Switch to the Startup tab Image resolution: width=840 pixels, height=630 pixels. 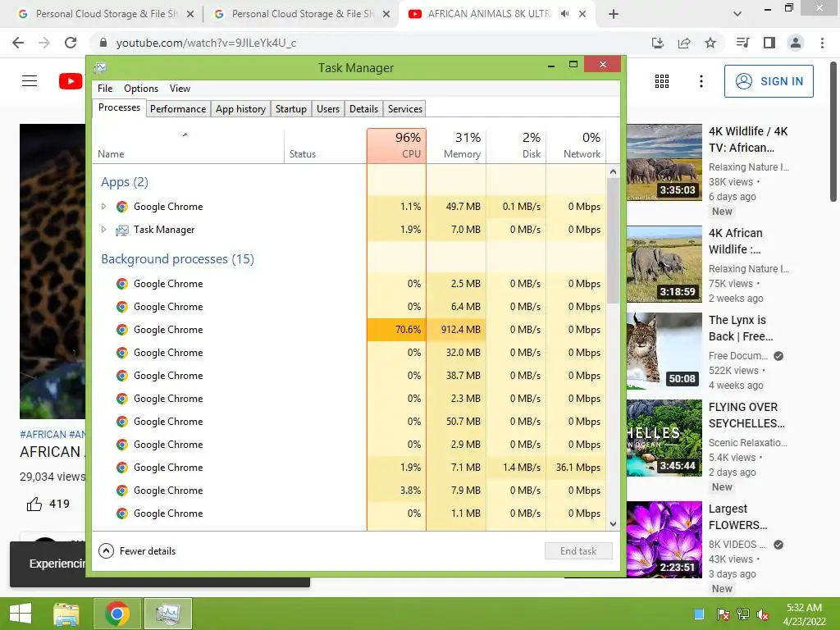291,109
